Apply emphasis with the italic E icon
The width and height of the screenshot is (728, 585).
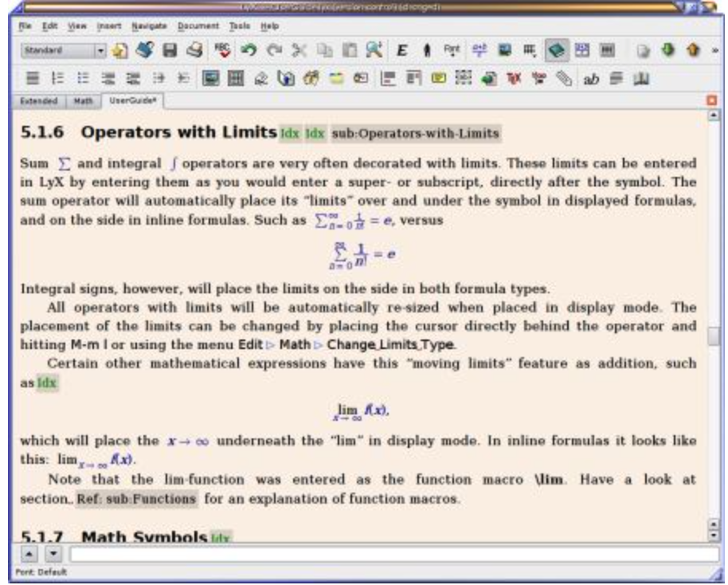401,50
